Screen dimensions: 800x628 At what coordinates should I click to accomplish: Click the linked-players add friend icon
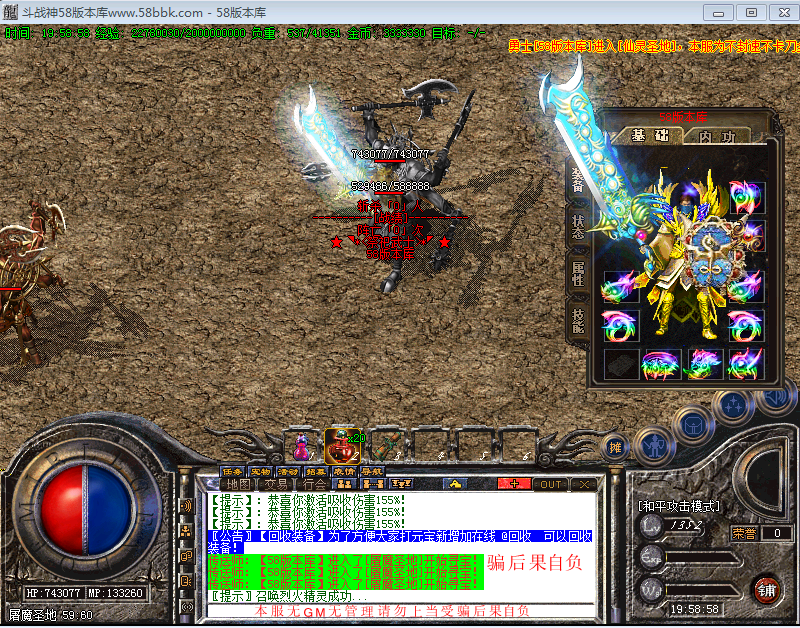pyautogui.click(x=373, y=484)
